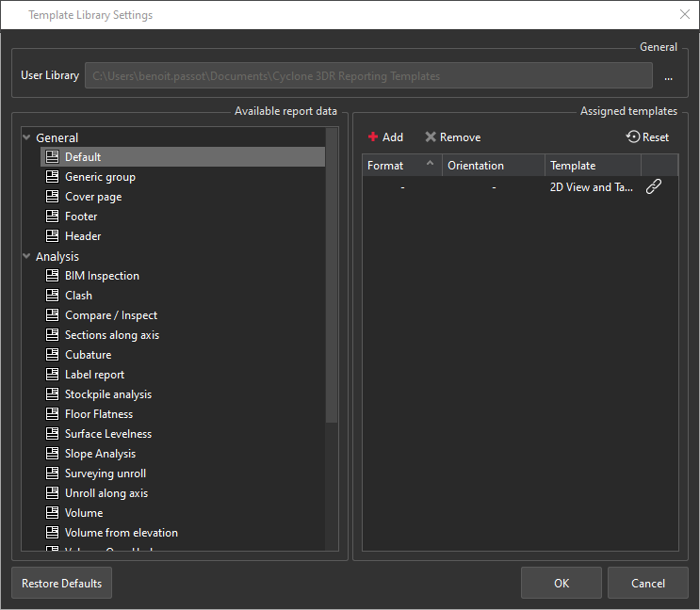Confirm settings with OK button
The height and width of the screenshot is (610, 700).
562,584
